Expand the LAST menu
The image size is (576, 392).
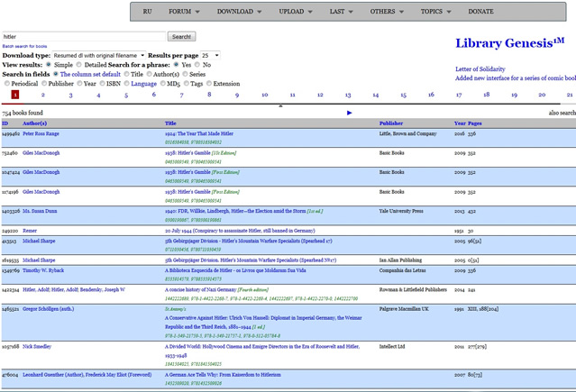tap(341, 12)
